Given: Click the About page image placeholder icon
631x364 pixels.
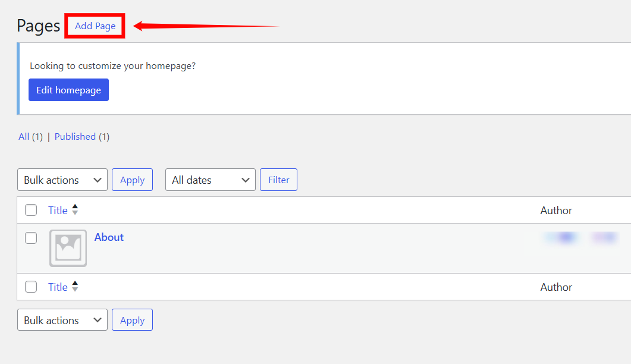Looking at the screenshot, I should click(68, 248).
